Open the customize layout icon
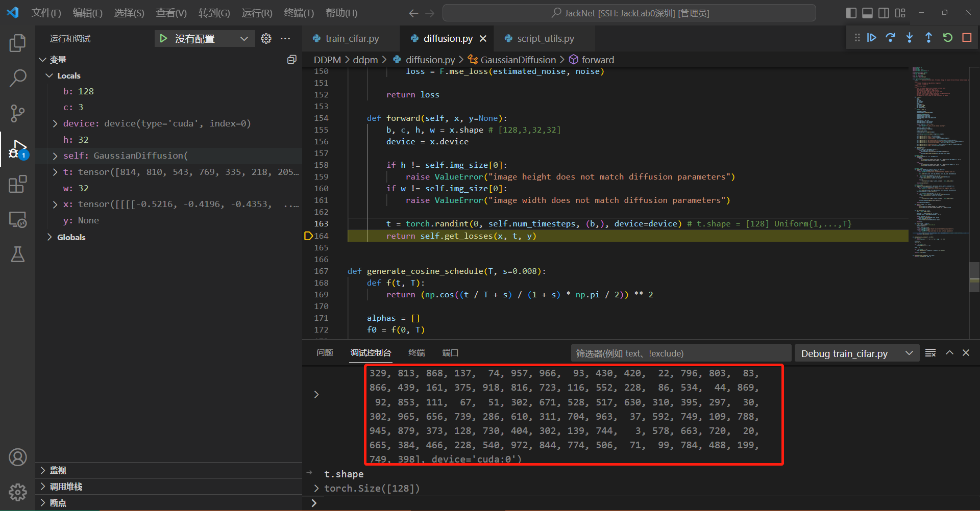 tap(900, 13)
